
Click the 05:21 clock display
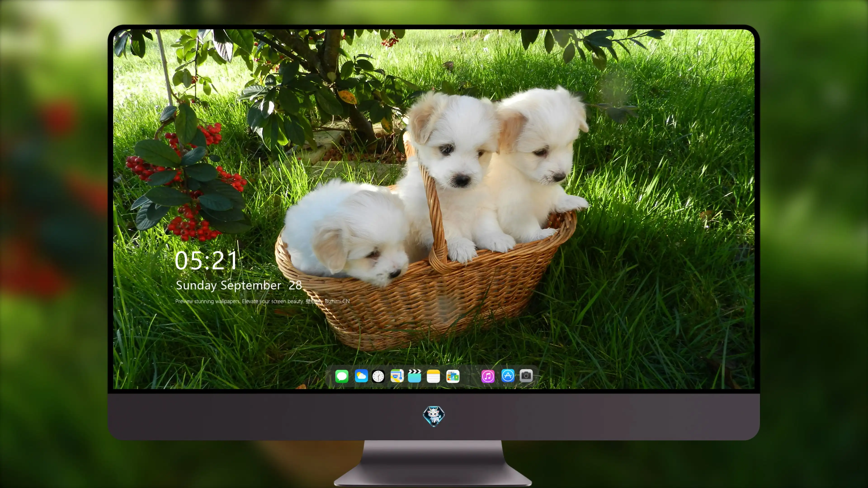pos(206,261)
